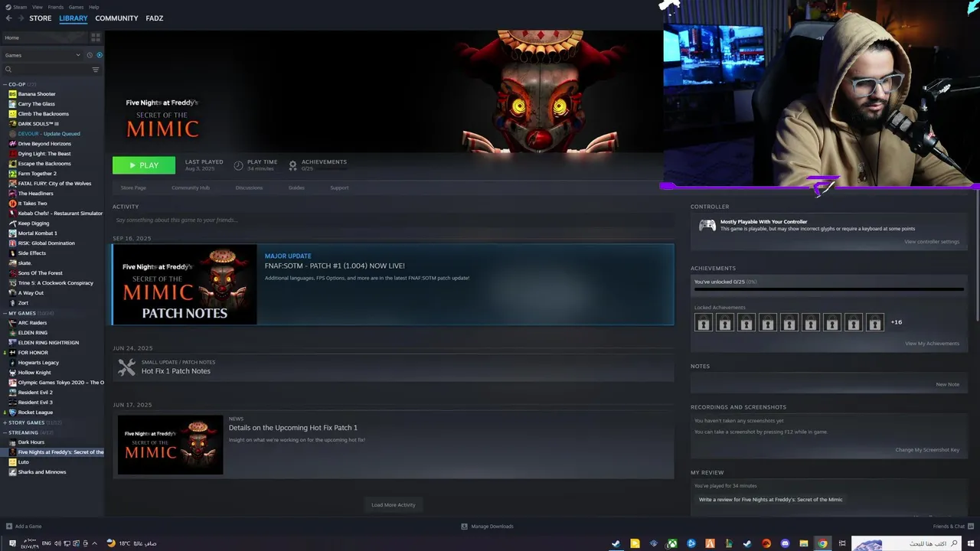
Task: Click the green PLAY button
Action: click(x=144, y=165)
